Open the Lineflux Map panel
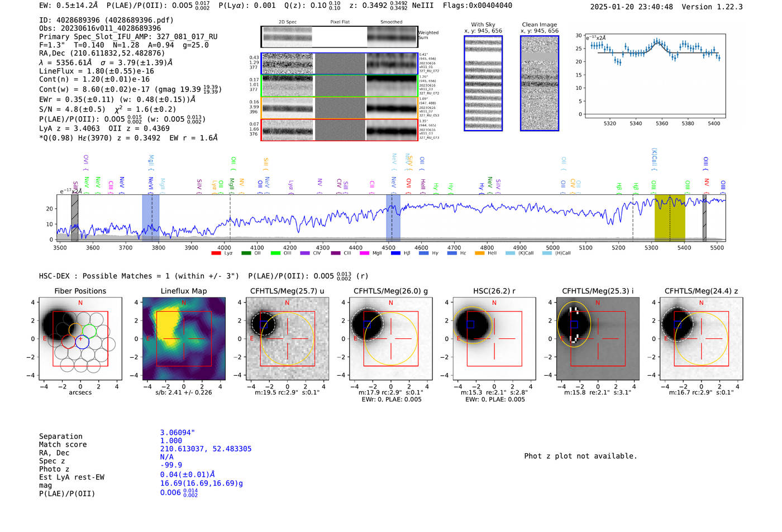 point(184,338)
